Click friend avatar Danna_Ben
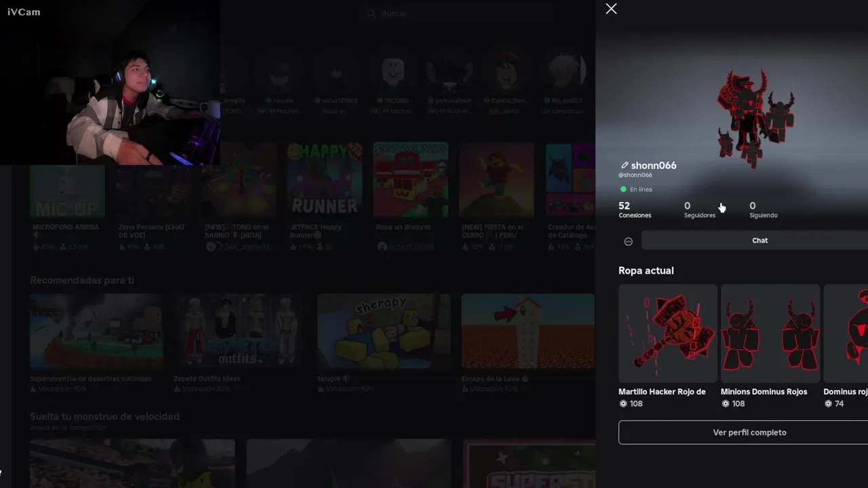Screen dimensions: 868x488 (506, 73)
